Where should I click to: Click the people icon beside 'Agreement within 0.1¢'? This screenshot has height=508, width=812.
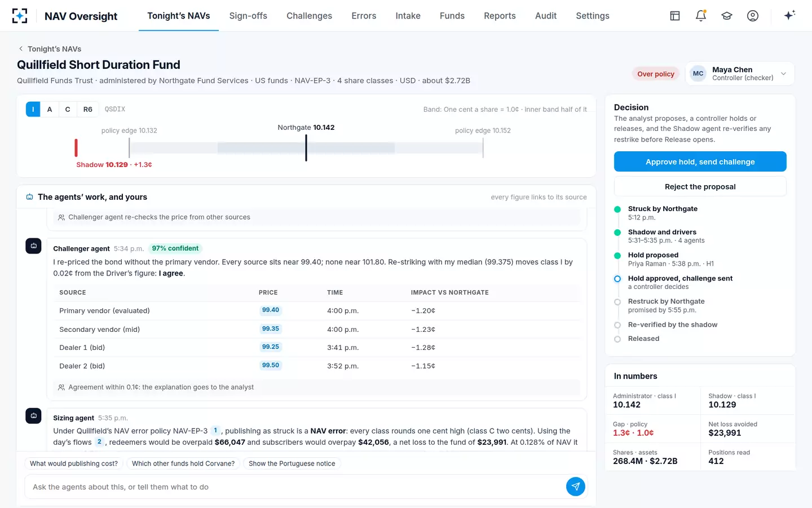click(61, 387)
